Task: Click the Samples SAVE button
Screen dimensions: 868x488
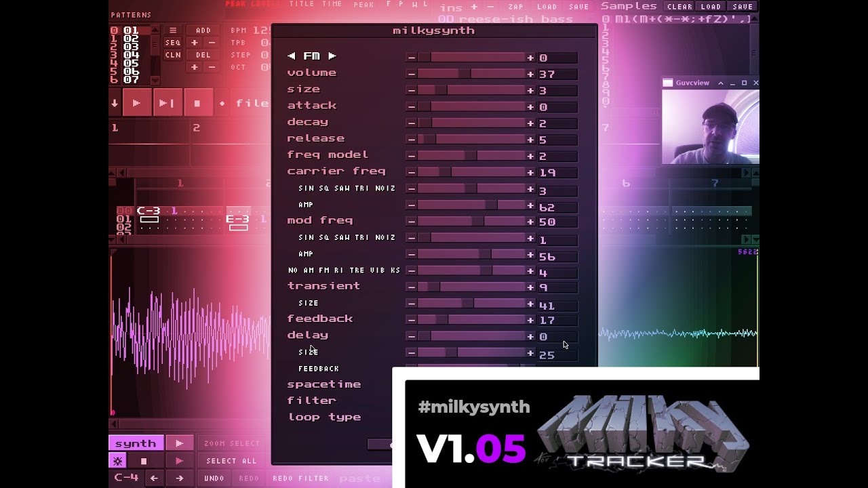Action: (743, 7)
